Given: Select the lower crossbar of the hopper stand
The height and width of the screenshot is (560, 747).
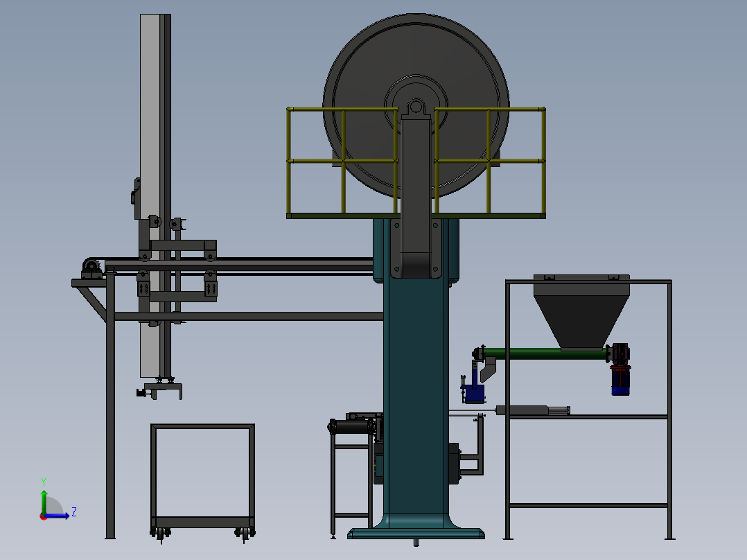Looking at the screenshot, I should pyautogui.click(x=589, y=505).
